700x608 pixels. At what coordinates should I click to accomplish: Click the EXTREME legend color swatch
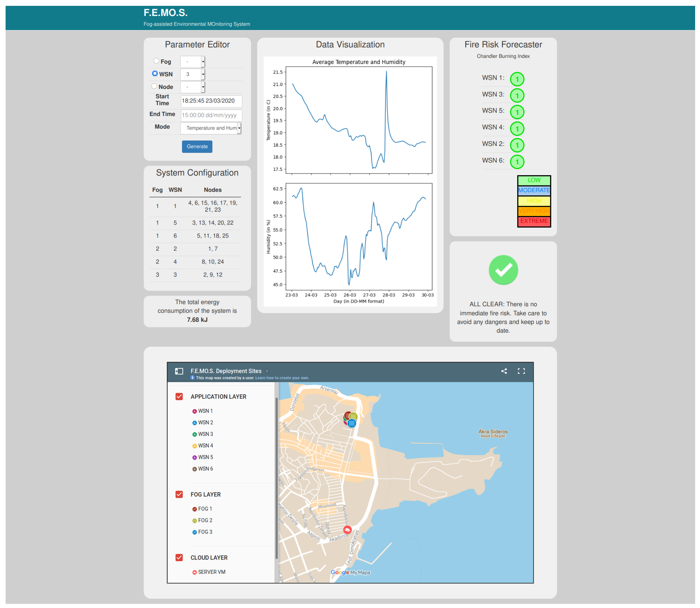[534, 221]
